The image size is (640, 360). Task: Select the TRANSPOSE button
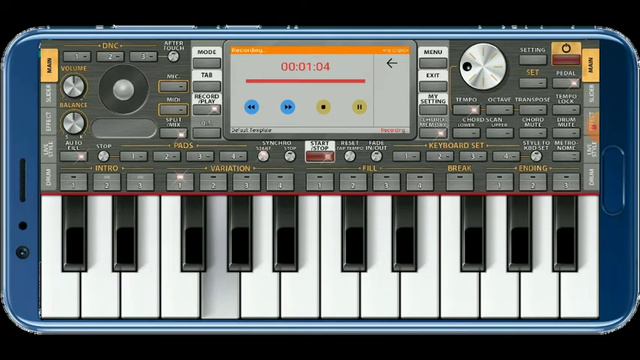pos(533,109)
